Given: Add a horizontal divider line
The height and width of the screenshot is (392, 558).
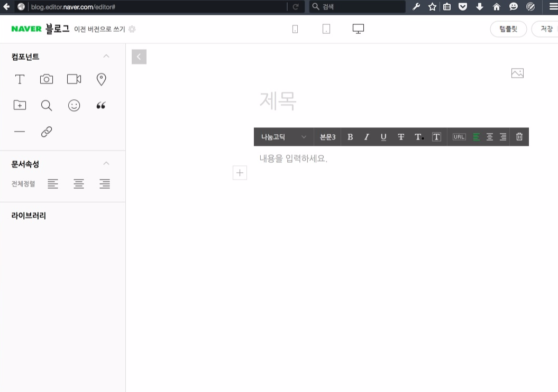Looking at the screenshot, I should (20, 131).
